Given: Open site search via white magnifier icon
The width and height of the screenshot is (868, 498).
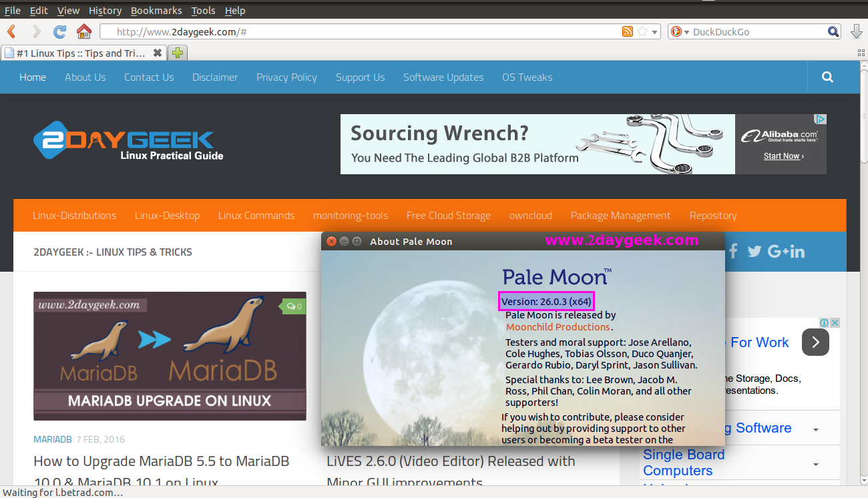Looking at the screenshot, I should pos(827,77).
